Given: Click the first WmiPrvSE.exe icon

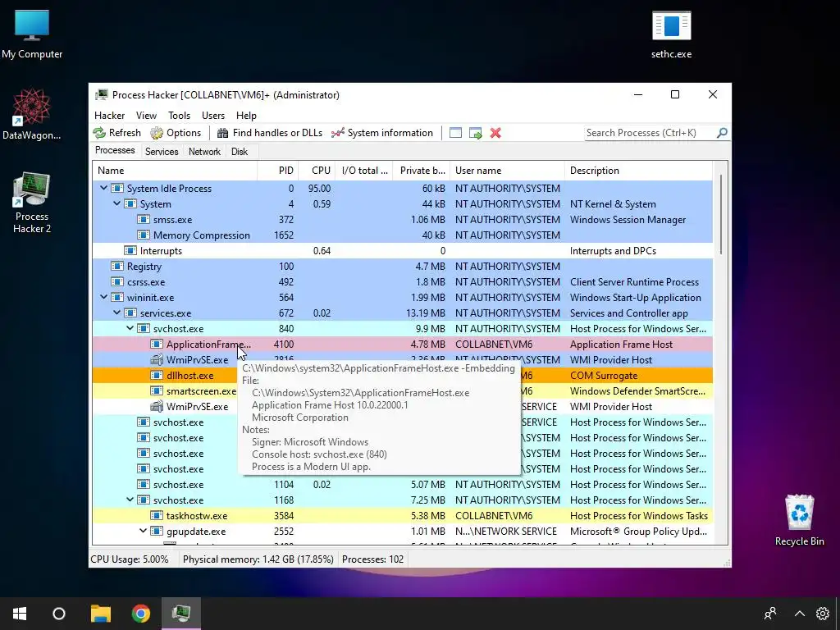Looking at the screenshot, I should [157, 359].
